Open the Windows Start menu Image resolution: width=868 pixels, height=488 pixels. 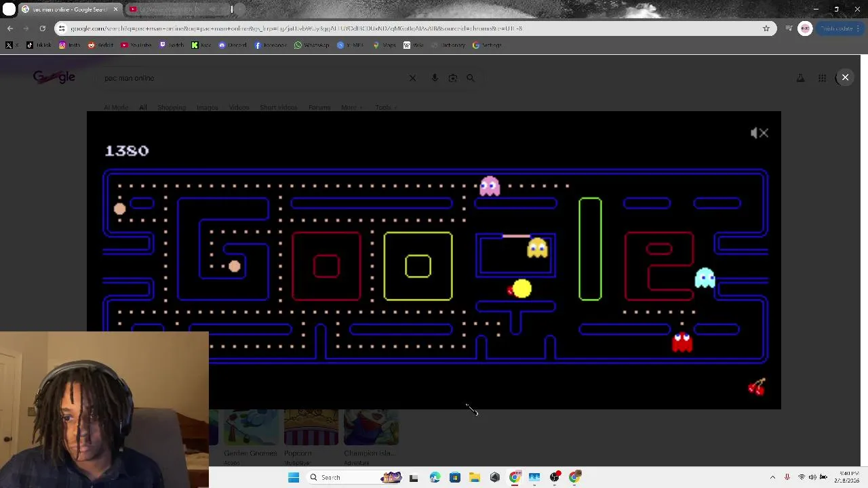tap(293, 477)
